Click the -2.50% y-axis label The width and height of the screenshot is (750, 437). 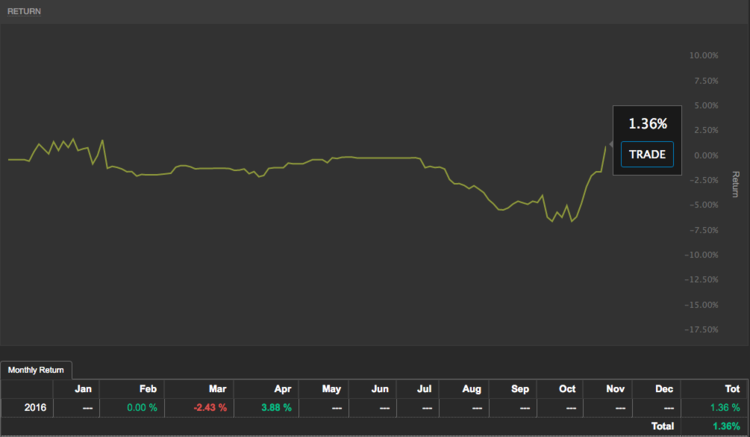704,180
